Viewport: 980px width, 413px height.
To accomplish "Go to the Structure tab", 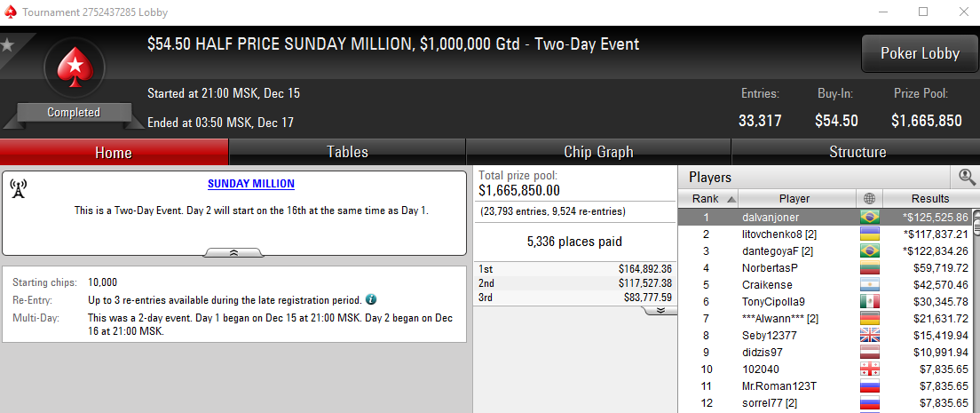I will pos(857,152).
